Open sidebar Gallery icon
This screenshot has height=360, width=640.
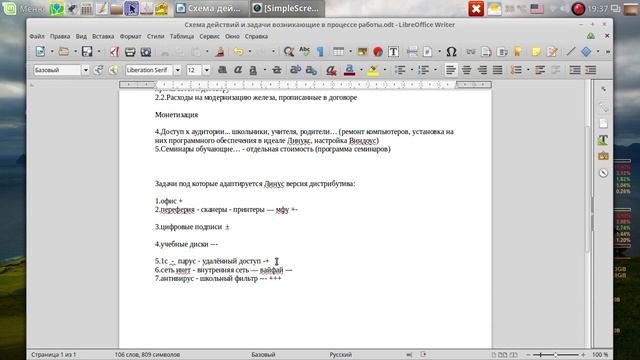603,156
